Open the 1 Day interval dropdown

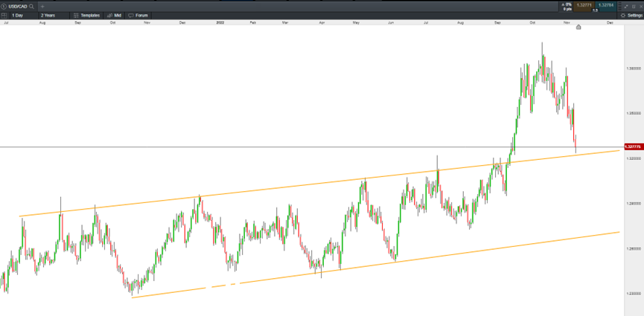point(23,15)
